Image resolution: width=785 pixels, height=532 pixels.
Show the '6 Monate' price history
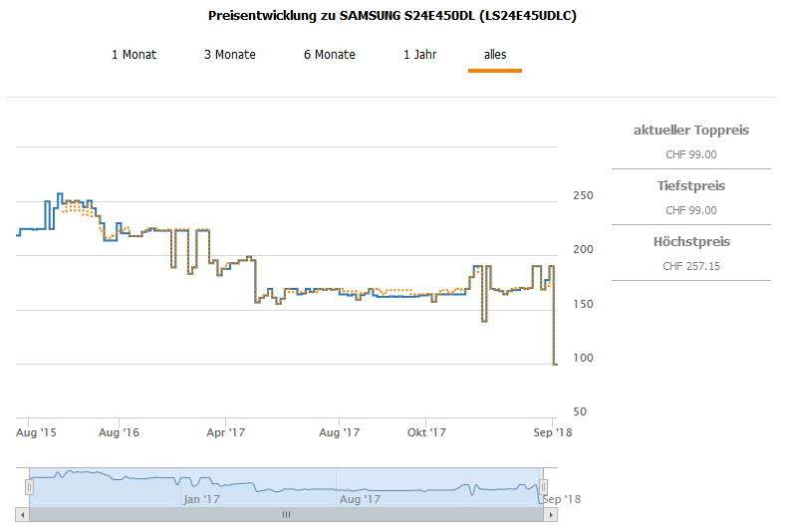(329, 55)
